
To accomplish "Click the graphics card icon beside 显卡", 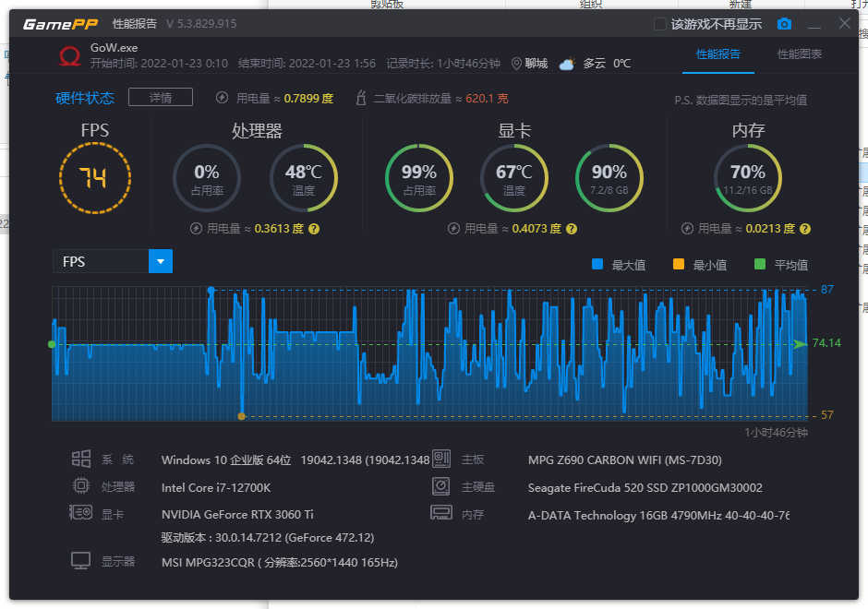I will click(x=81, y=513).
